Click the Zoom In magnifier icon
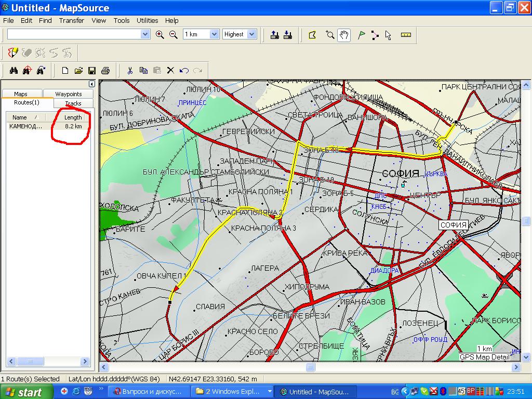Screen dimensions: 532x399 (160, 34)
